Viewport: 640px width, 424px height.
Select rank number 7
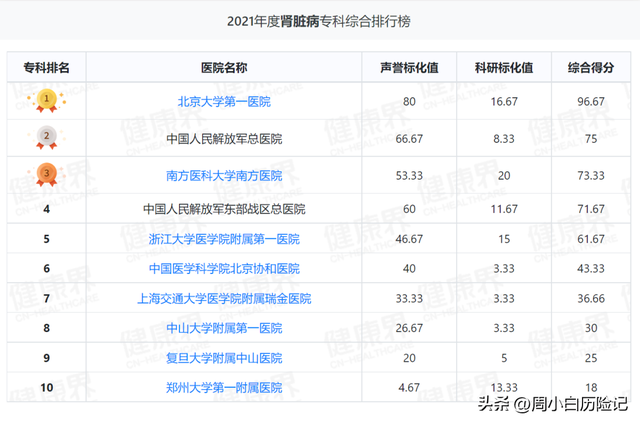click(47, 299)
